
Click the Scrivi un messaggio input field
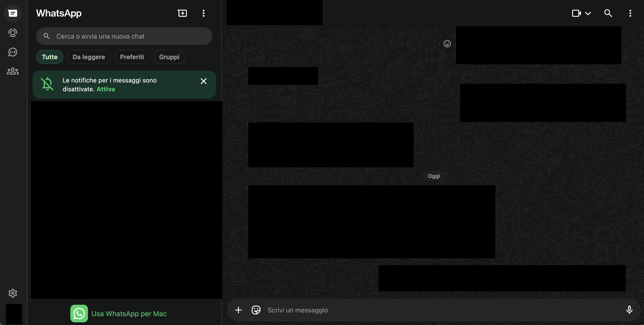click(375, 310)
